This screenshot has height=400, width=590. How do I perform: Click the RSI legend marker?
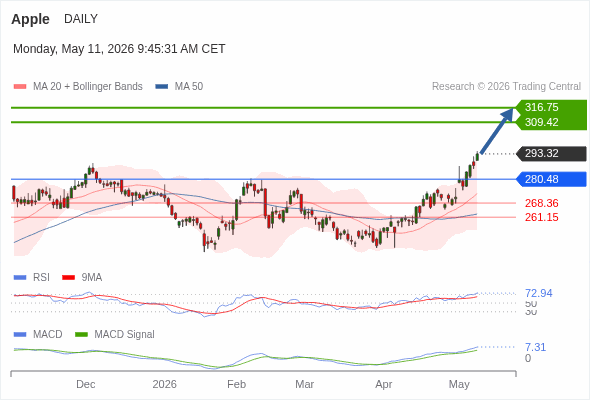pos(20,278)
